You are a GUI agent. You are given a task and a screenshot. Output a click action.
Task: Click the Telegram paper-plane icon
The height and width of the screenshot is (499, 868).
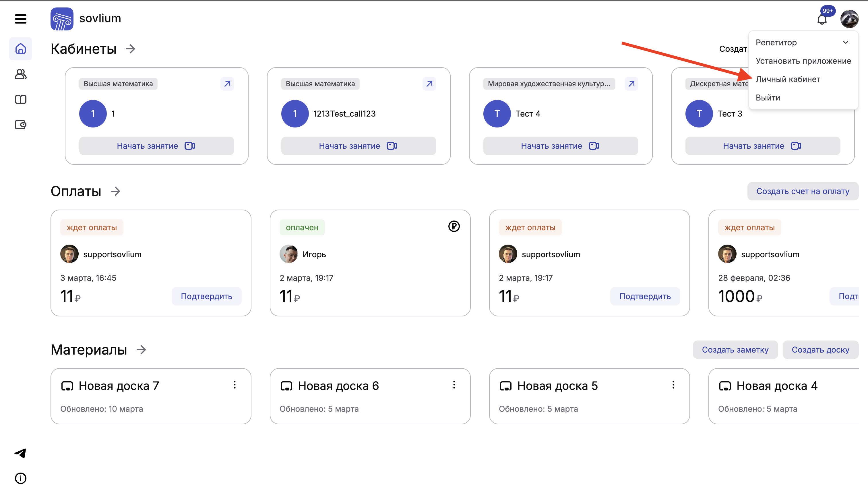coord(21,453)
